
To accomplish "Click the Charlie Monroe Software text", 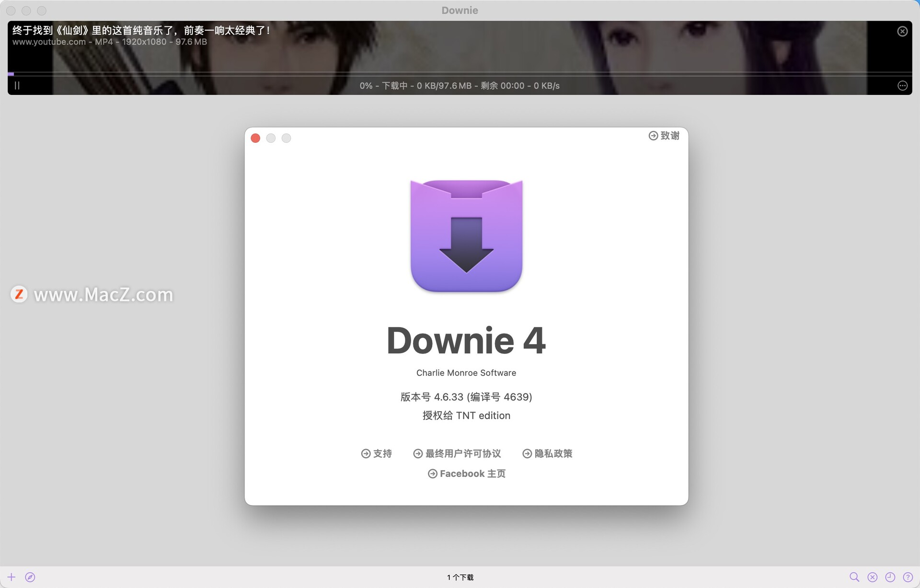I will pos(466,373).
